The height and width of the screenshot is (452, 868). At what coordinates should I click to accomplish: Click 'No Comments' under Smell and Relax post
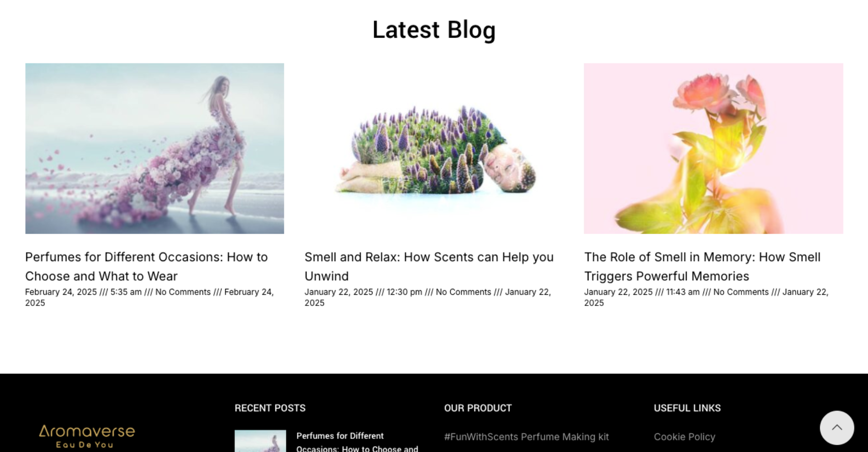(x=463, y=292)
